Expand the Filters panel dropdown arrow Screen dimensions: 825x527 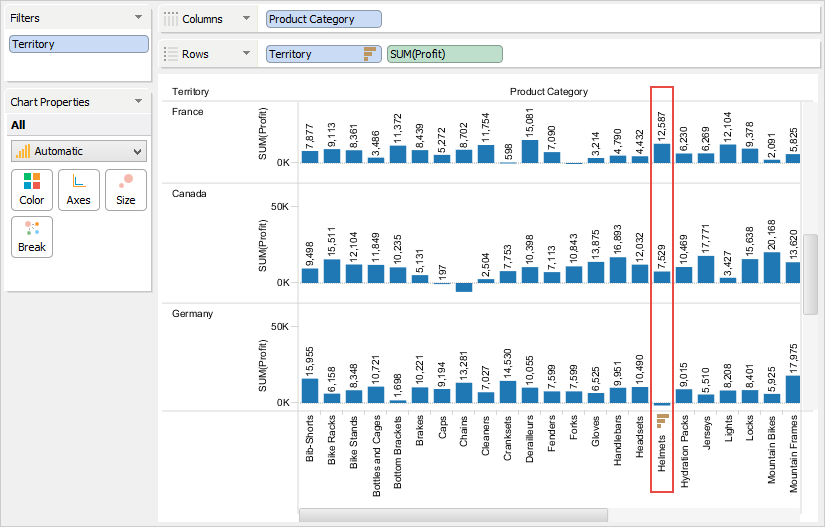pos(138,18)
